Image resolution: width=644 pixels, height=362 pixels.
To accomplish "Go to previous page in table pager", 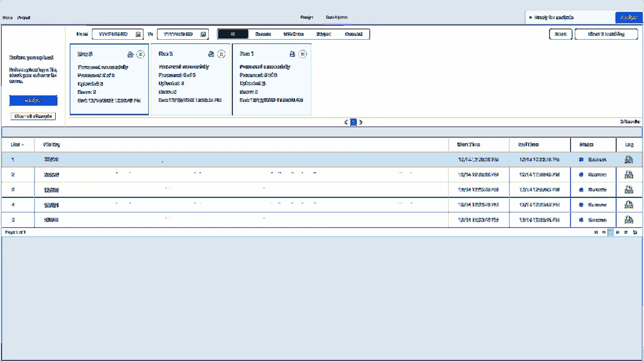I will [x=604, y=232].
